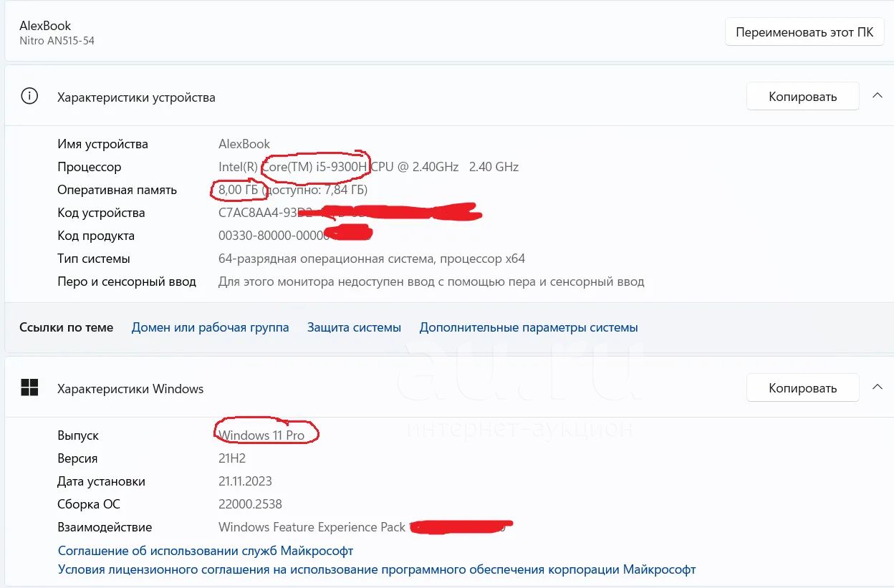
Task: Click the Оперативная память label
Action: (x=117, y=190)
